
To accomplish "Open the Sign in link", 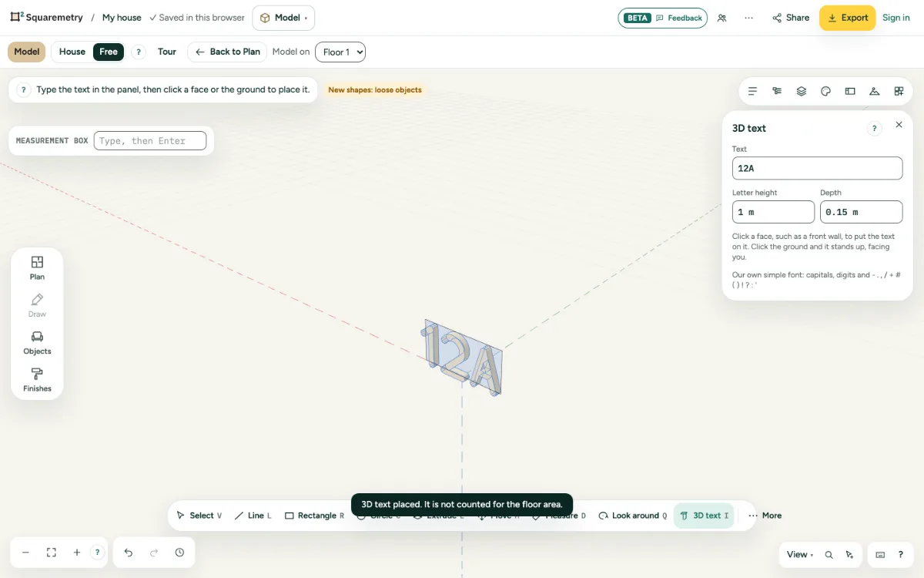I will (x=896, y=18).
